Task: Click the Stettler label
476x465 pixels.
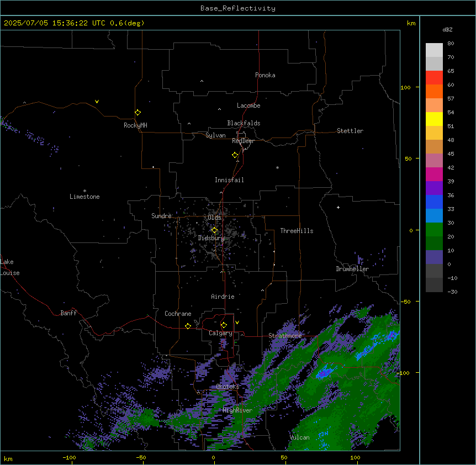Action: click(x=350, y=131)
